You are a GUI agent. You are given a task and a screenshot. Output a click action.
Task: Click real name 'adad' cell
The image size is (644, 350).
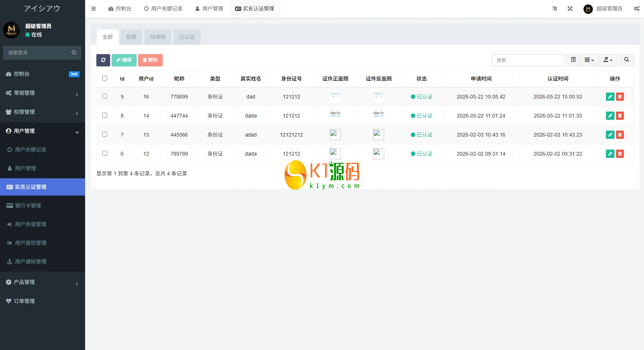point(251,135)
